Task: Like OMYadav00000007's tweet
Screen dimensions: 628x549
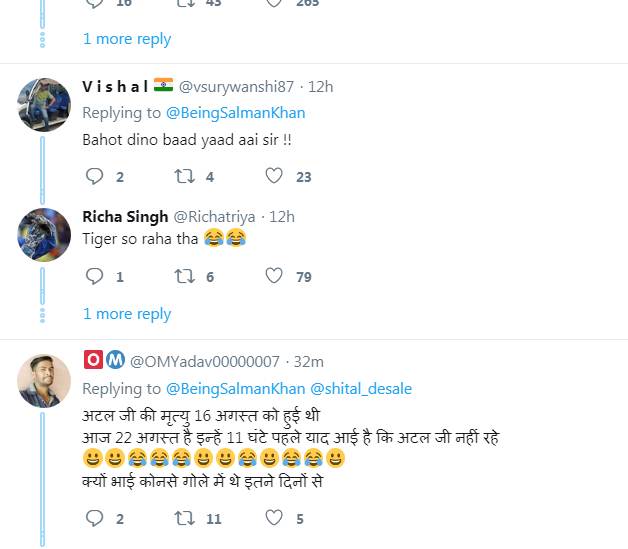Action: (x=273, y=518)
